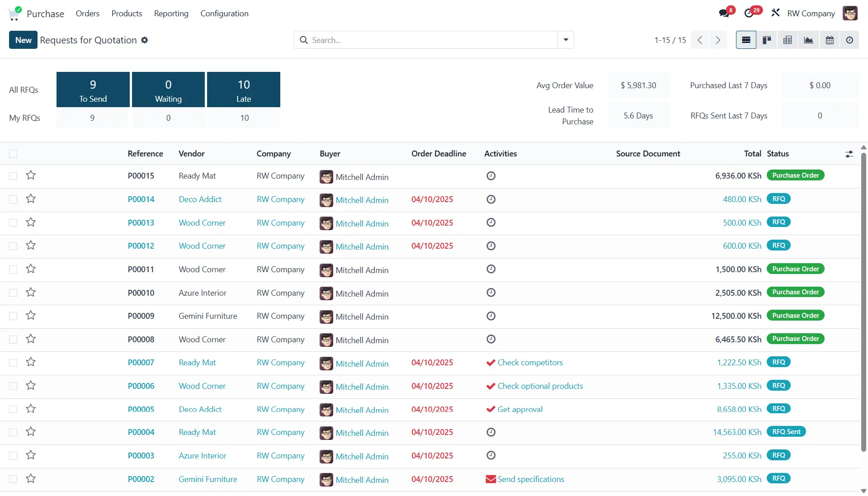This screenshot has width=868, height=496.
Task: Open the conversations messages icon
Action: coord(725,13)
